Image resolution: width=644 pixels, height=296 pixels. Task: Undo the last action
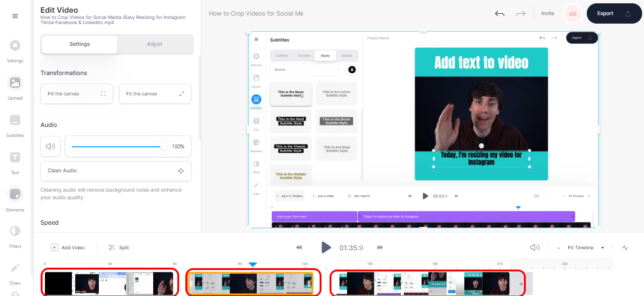pos(500,14)
